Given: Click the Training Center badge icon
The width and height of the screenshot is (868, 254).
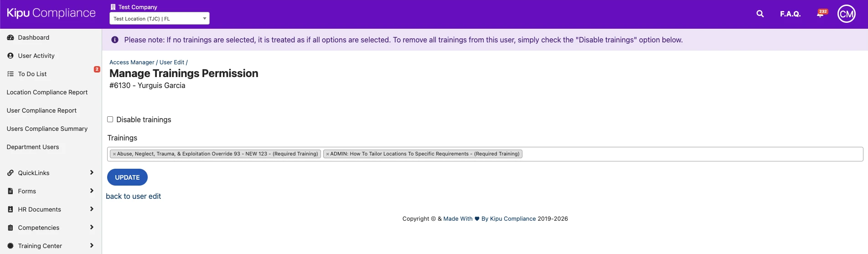Looking at the screenshot, I should coord(10,246).
